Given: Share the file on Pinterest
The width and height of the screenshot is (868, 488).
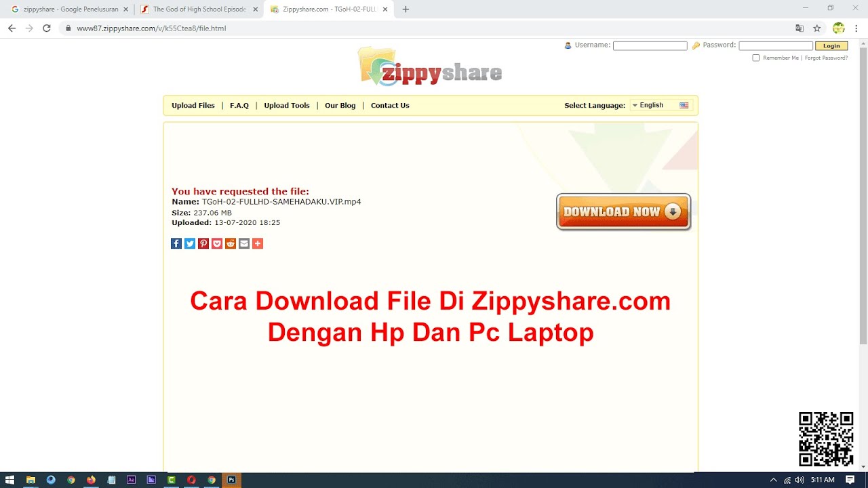Looking at the screenshot, I should point(203,243).
